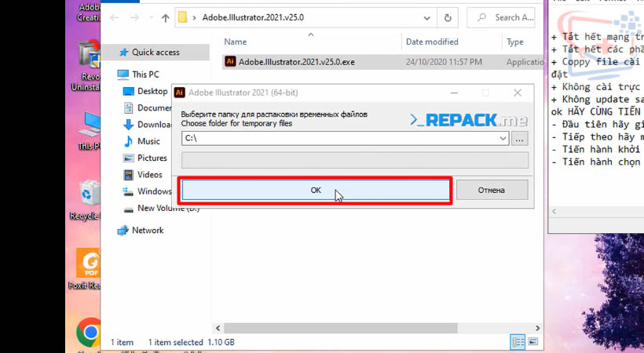Viewport: 644px width, 353px height.
Task: Expand the address bar history dropdown
Action: click(x=427, y=18)
